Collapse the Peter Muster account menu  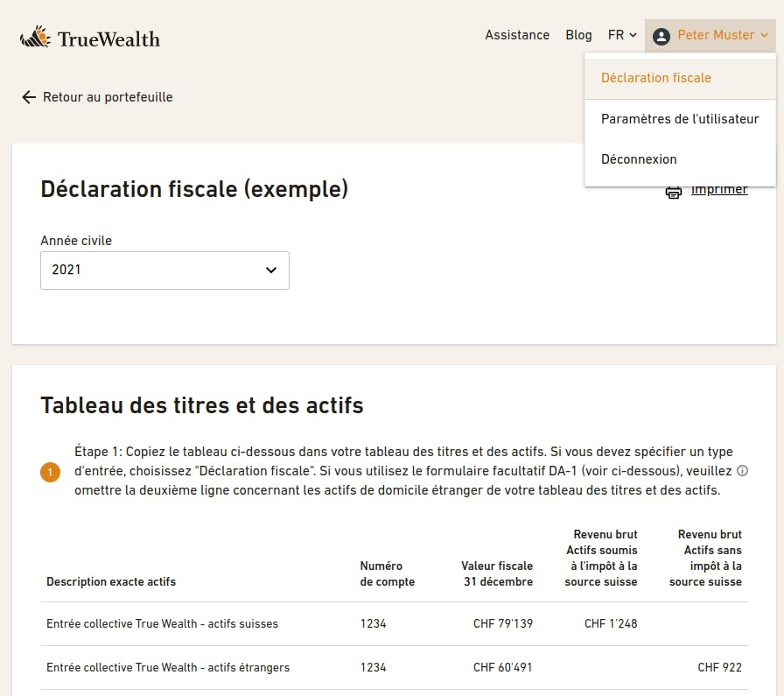[710, 36]
